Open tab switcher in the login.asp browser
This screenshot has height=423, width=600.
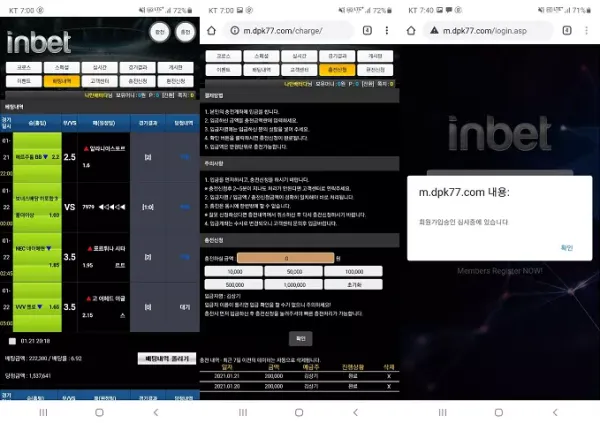pyautogui.click(x=567, y=31)
